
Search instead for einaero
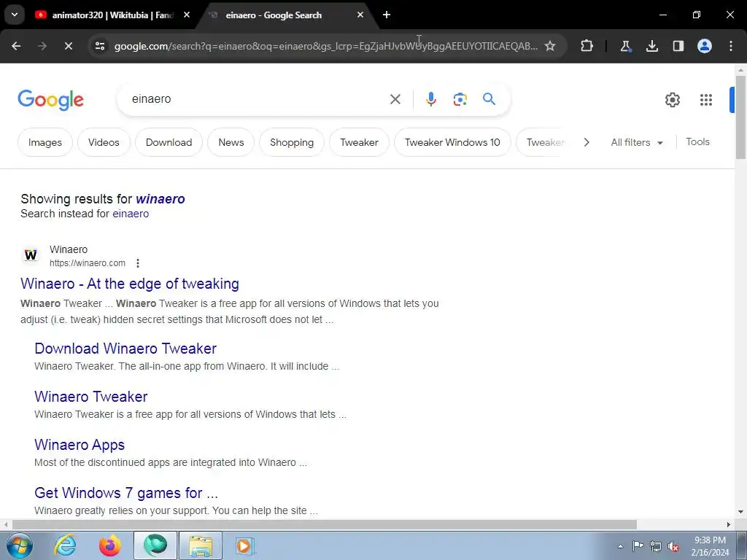pos(131,214)
